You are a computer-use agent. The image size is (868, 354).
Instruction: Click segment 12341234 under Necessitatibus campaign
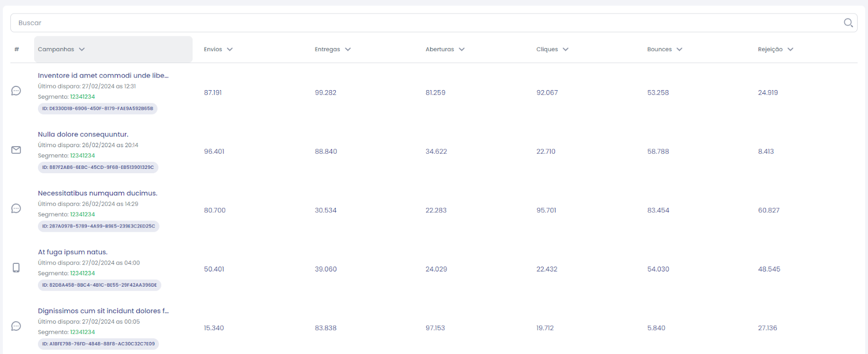click(82, 214)
